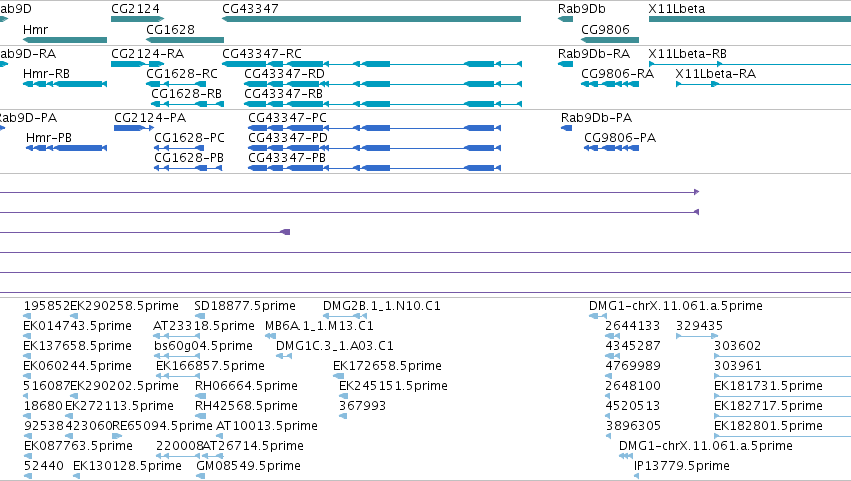Select the DMG1C.3_1.A03.C1 label
This screenshot has width=851, height=481.
(334, 346)
